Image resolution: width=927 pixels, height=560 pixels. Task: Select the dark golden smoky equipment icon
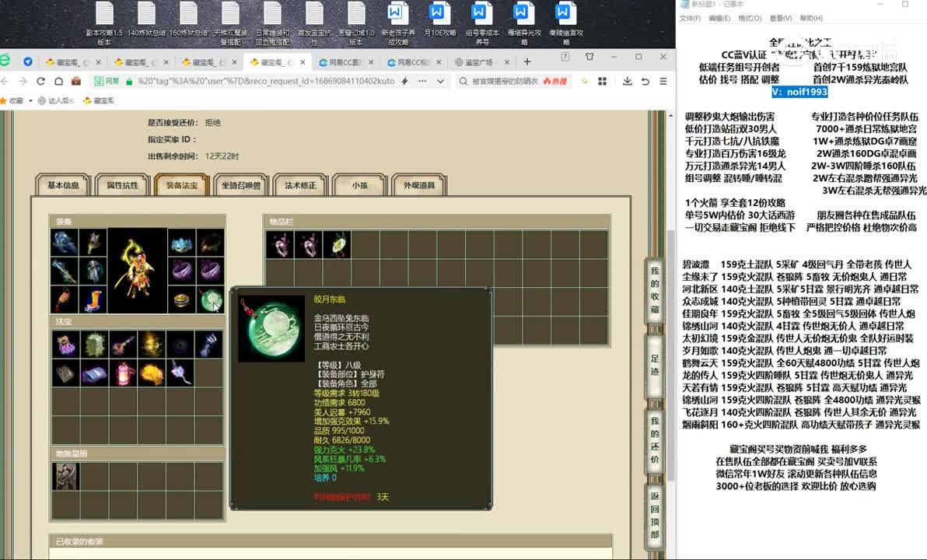211,243
